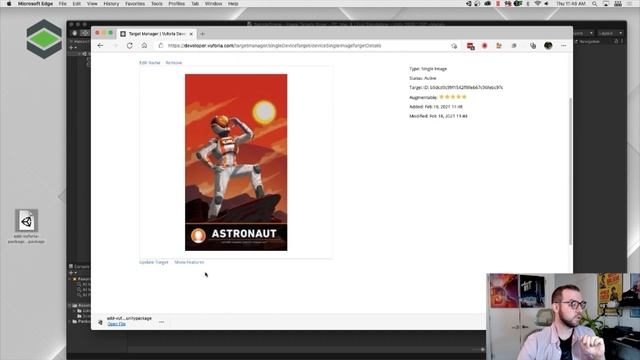The width and height of the screenshot is (640, 360).
Task: Click the Added date text
Action: [436, 107]
